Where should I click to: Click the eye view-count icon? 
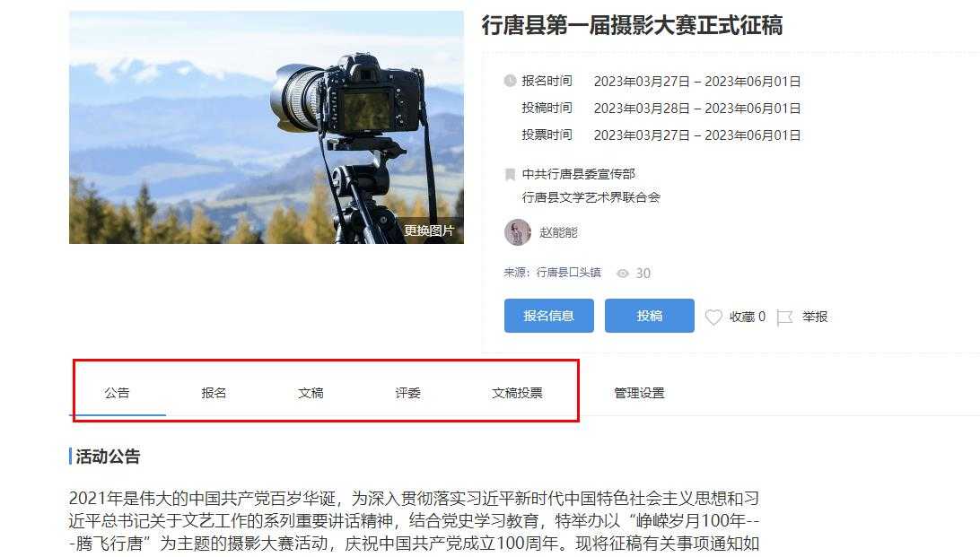(623, 274)
